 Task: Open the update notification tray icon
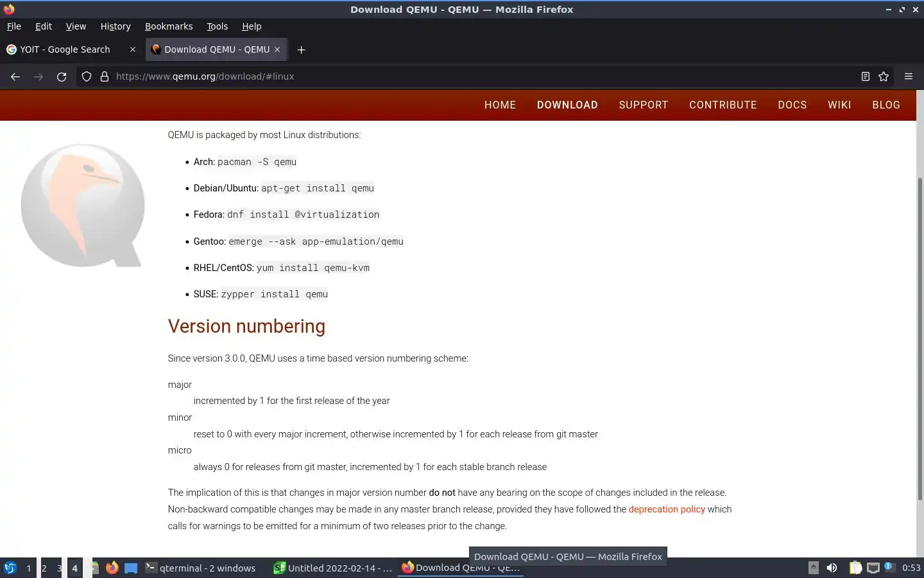(x=889, y=566)
